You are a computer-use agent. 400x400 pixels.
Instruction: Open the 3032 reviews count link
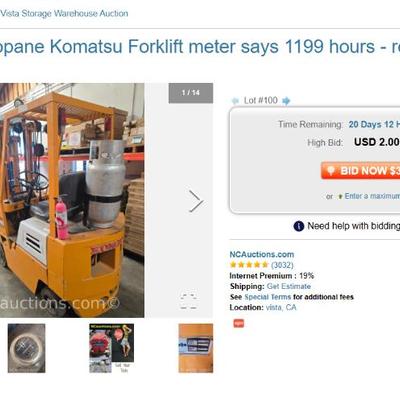282,265
